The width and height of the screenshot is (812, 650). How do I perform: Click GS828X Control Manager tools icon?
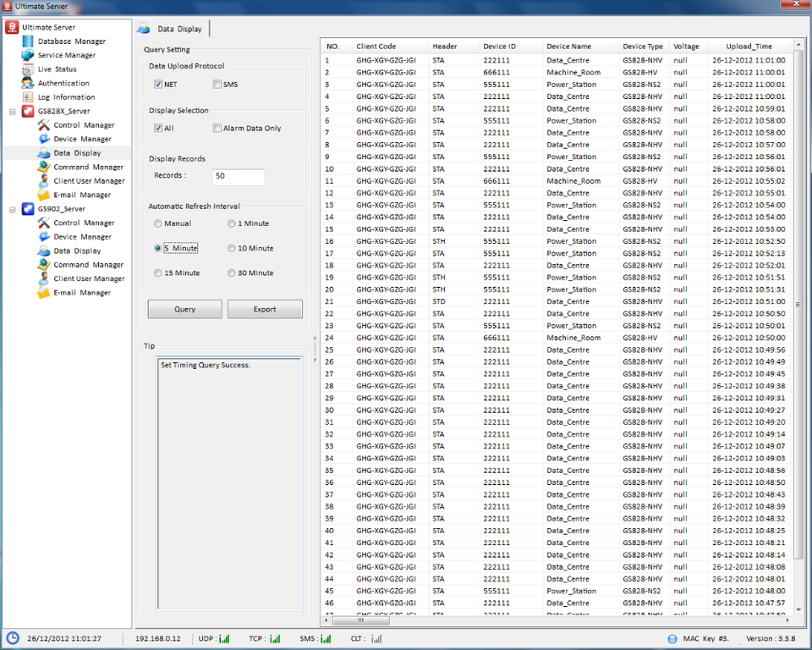click(x=44, y=125)
